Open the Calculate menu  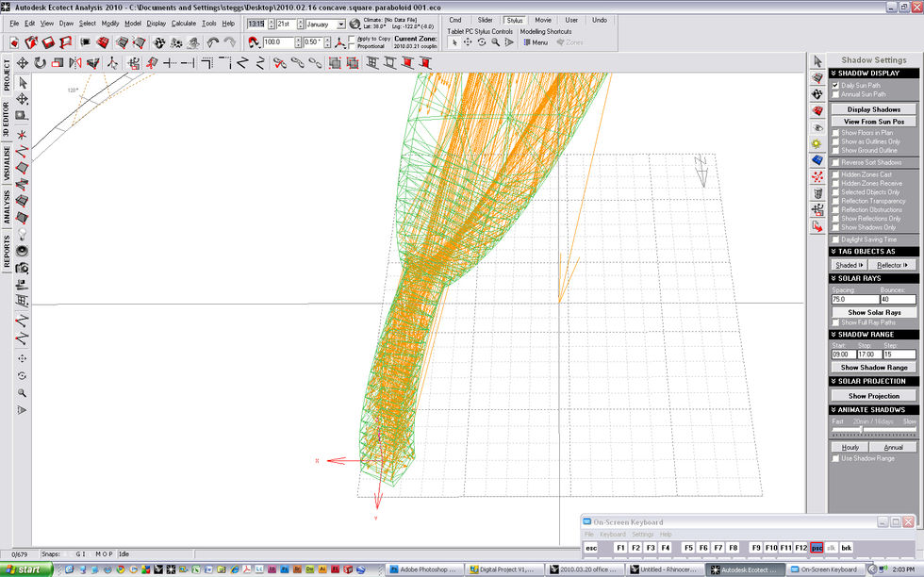(x=184, y=24)
